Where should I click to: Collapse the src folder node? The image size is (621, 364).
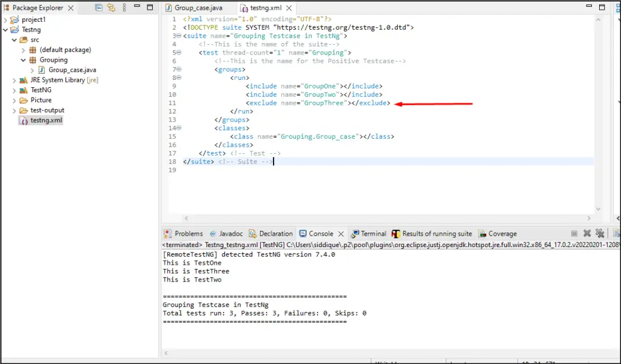(x=15, y=39)
